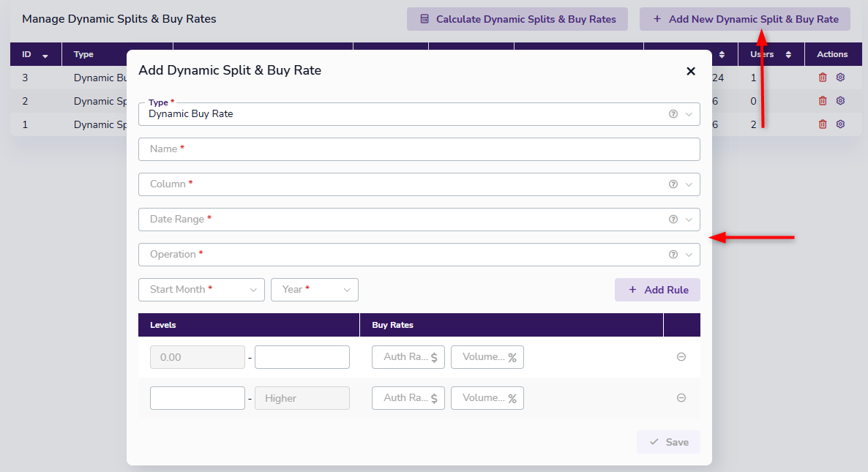Close the Add Dynamic Split dialog
This screenshot has width=868, height=472.
click(690, 71)
